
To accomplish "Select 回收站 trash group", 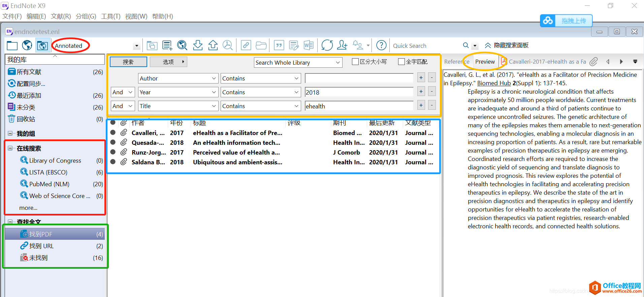I will pos(55,119).
